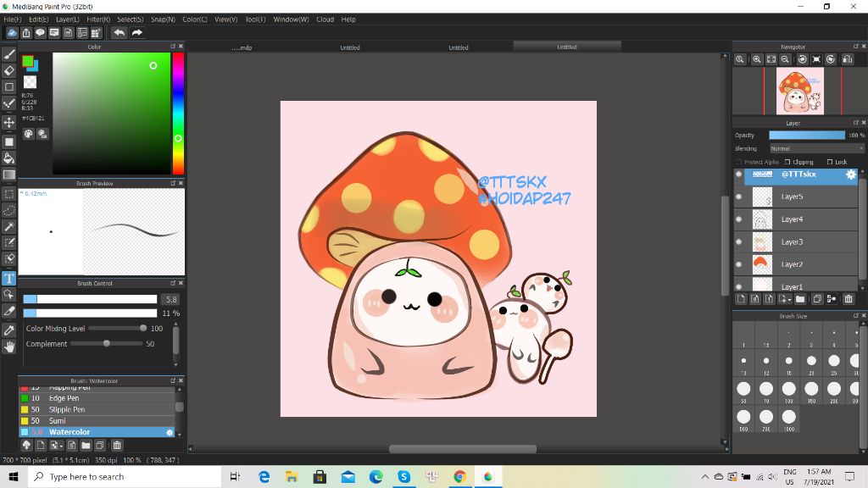Image resolution: width=868 pixels, height=488 pixels.
Task: Click the layer Opacity bar
Action: (807, 135)
